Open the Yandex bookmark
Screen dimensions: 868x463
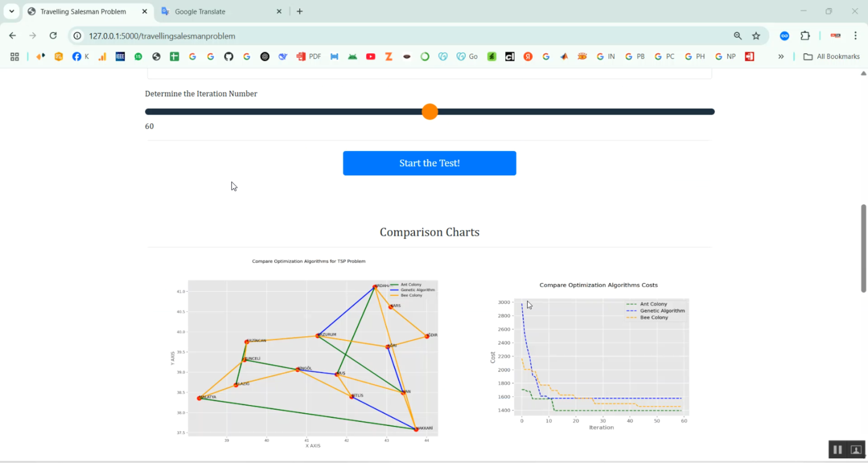point(528,57)
